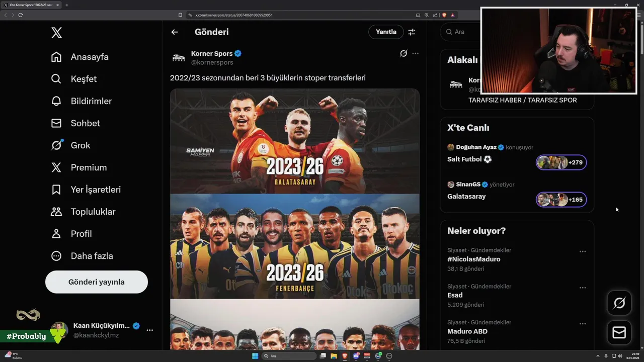The height and width of the screenshot is (362, 644).
Task: Open Sohbet messages
Action: click(75, 123)
